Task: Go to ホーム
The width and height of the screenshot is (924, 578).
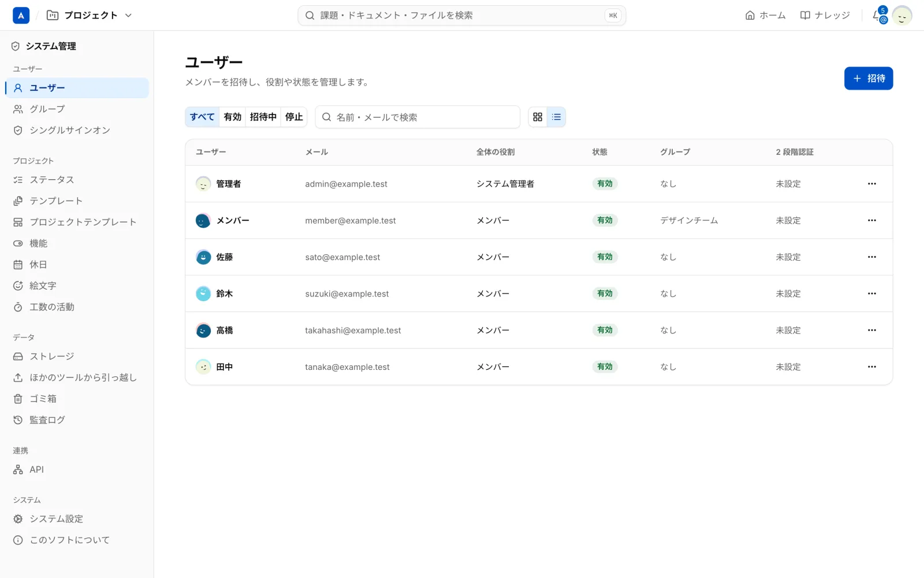Action: [765, 16]
